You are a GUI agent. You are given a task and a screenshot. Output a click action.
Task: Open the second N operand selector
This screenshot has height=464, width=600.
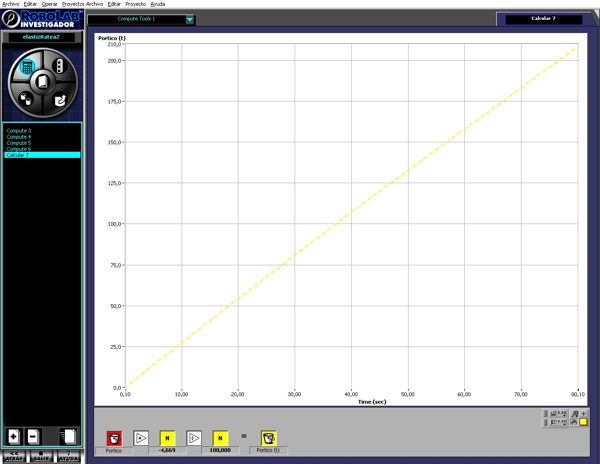click(x=219, y=438)
